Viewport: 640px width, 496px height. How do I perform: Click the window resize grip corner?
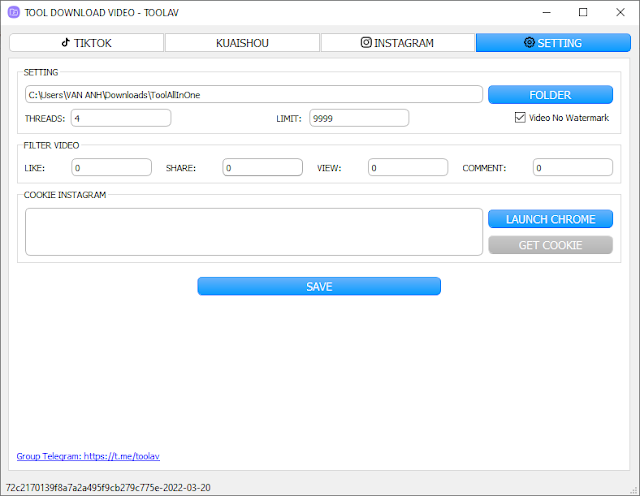(634, 490)
